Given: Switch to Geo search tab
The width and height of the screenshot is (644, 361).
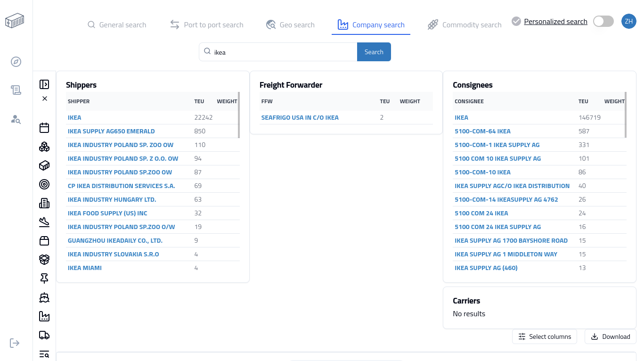Looking at the screenshot, I should tap(290, 25).
